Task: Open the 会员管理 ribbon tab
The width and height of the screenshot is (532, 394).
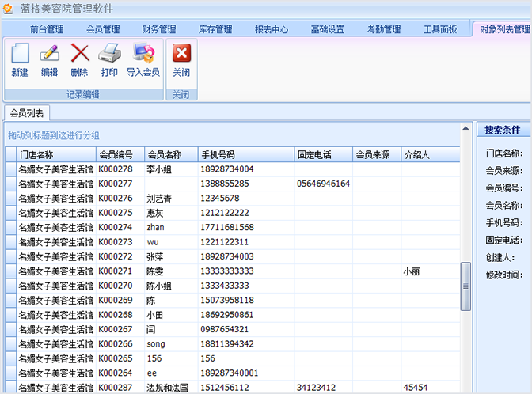Action: point(103,30)
